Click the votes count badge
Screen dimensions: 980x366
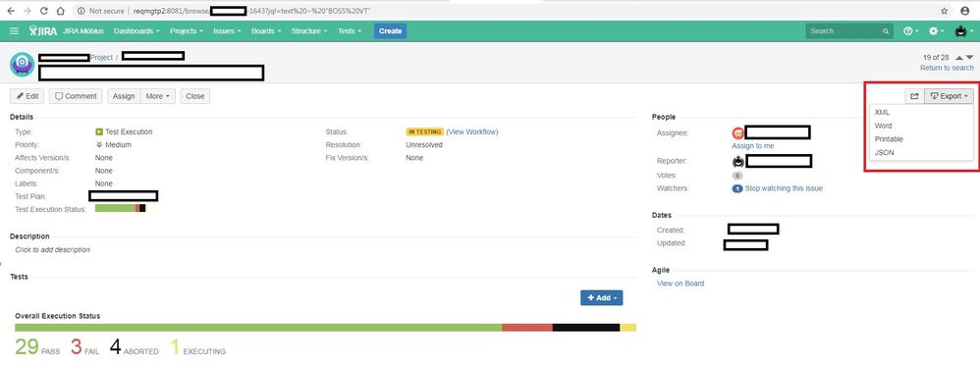(736, 176)
